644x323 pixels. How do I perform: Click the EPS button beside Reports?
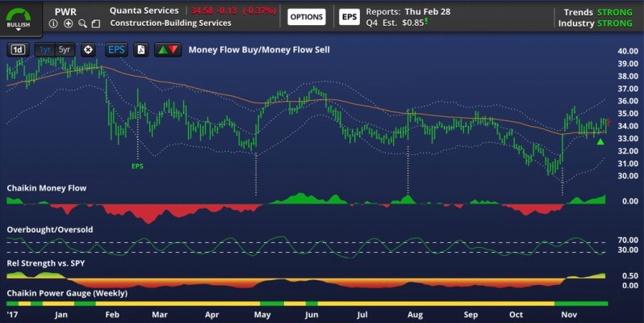pyautogui.click(x=349, y=17)
